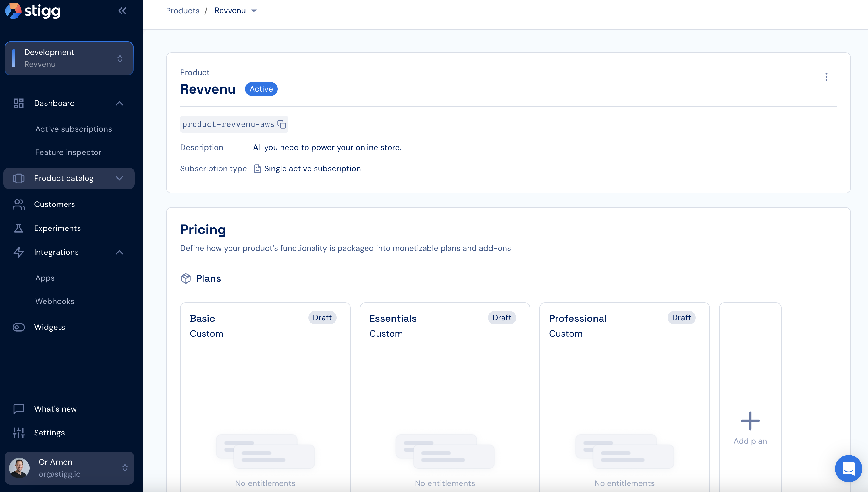
Task: Click the Dashboard grid icon
Action: pyautogui.click(x=18, y=103)
